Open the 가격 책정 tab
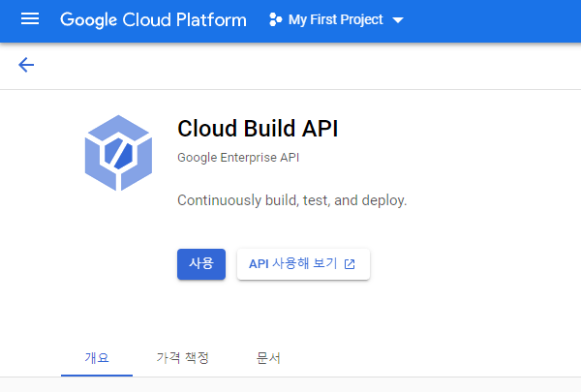The width and height of the screenshot is (581, 392). 182,357
